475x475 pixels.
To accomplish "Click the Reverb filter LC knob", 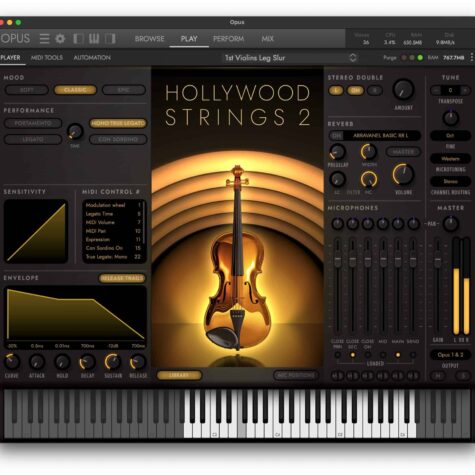I will pos(337,179).
